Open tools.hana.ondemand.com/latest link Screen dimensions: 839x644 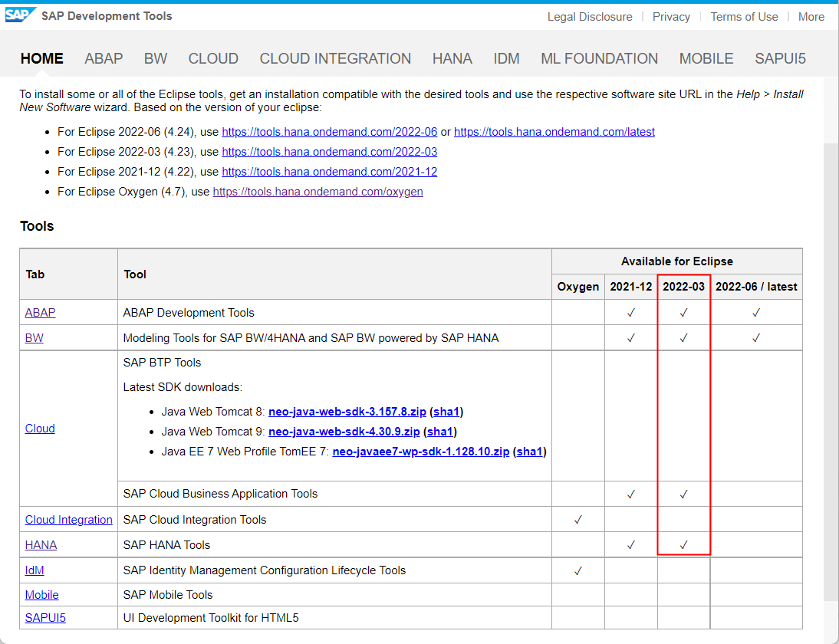click(x=554, y=132)
